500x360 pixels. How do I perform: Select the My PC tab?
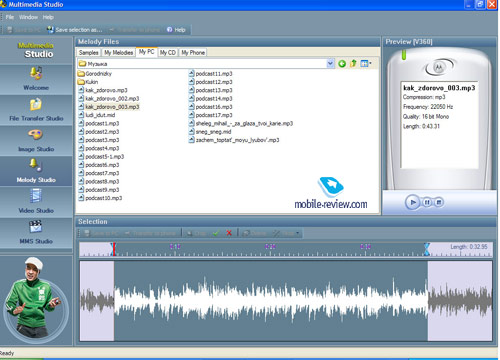coord(146,52)
